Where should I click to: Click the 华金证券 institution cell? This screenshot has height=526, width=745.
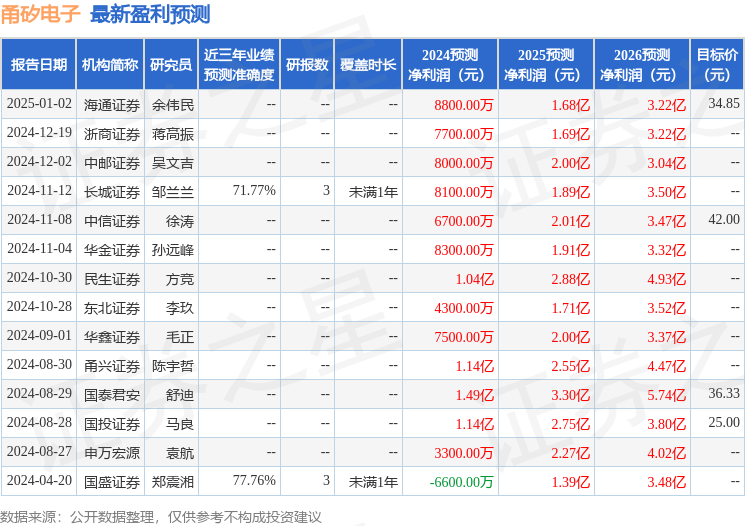[x=112, y=250]
